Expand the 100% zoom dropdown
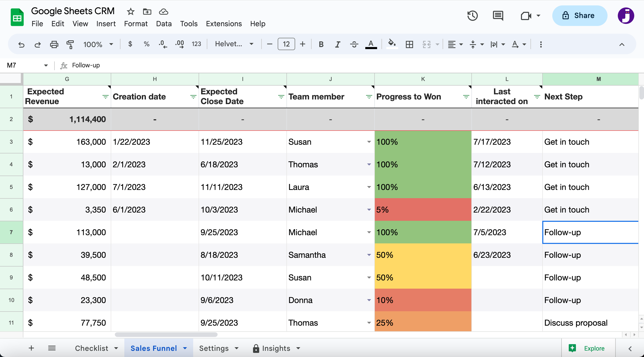Image resolution: width=644 pixels, height=357 pixels. (x=98, y=44)
